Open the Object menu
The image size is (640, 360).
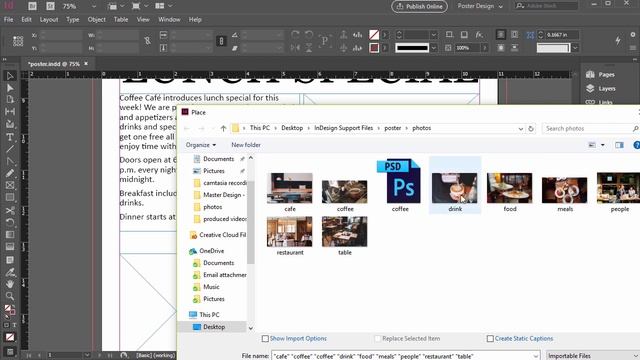click(97, 20)
